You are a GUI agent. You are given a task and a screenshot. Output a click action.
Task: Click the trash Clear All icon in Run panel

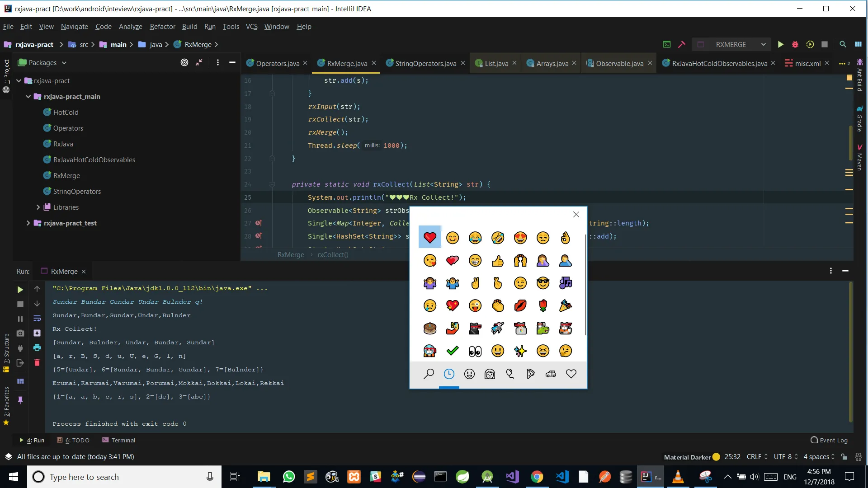coord(37,362)
